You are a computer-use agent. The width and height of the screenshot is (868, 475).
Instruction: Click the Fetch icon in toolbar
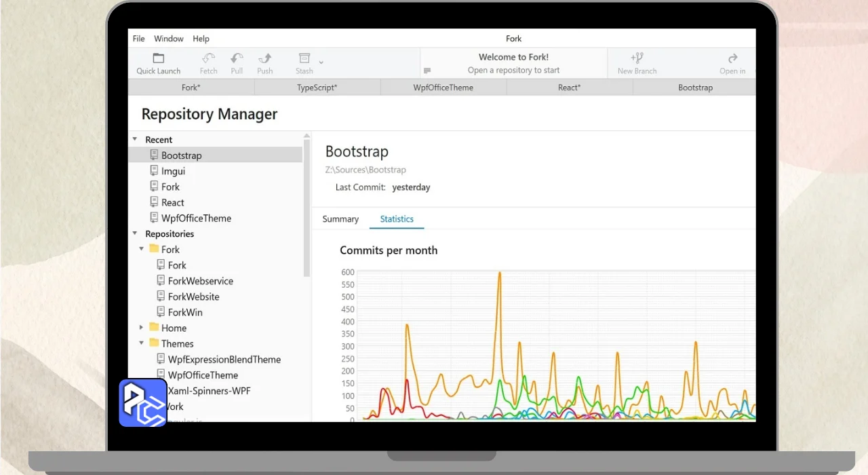(x=208, y=58)
